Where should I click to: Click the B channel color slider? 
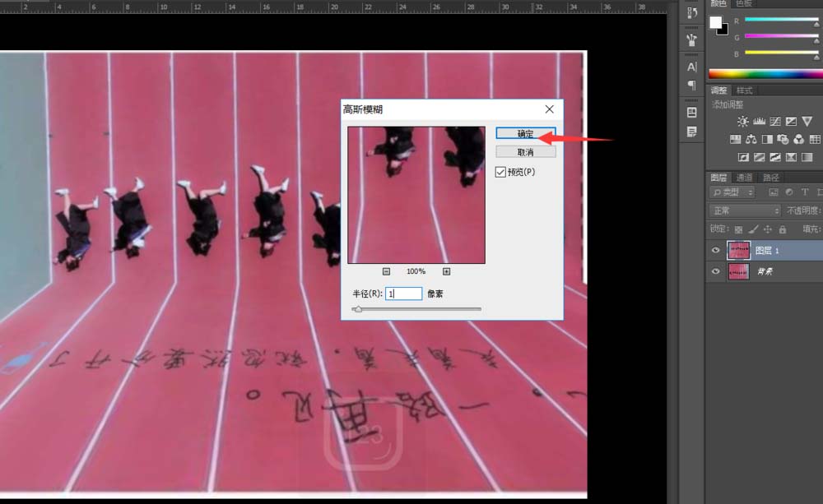[782, 53]
